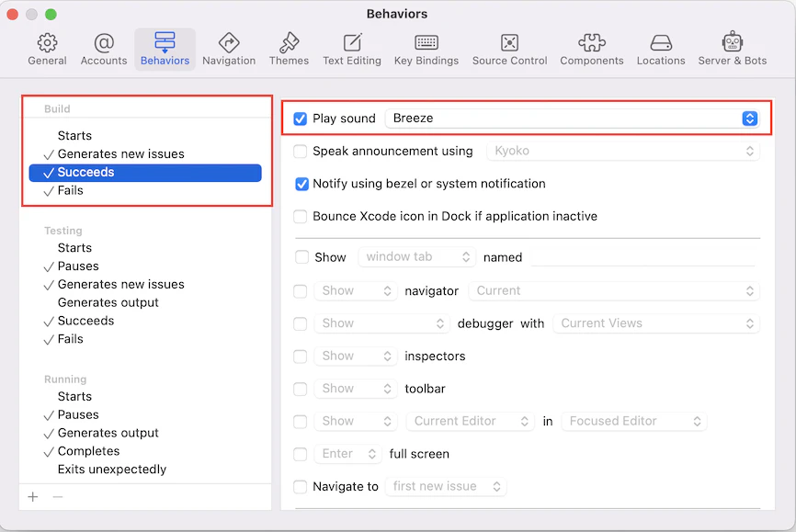
Task: Enable the Navigate to checkbox
Action: [300, 486]
